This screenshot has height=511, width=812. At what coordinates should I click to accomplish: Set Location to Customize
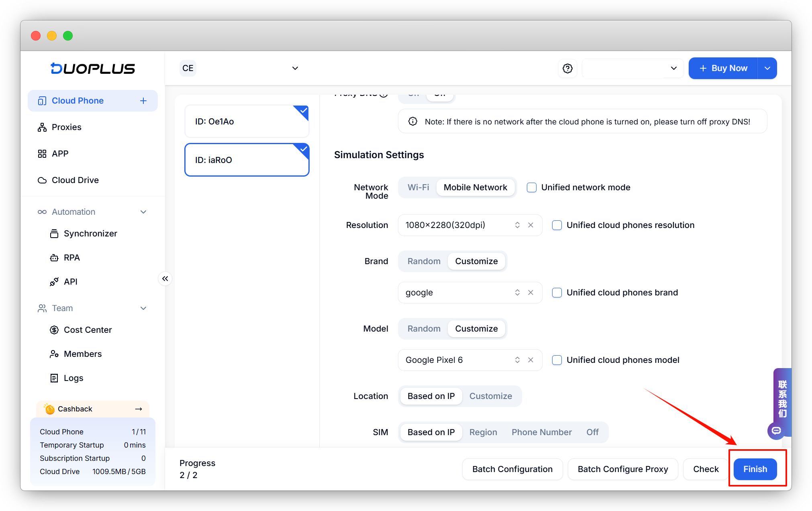pos(491,396)
